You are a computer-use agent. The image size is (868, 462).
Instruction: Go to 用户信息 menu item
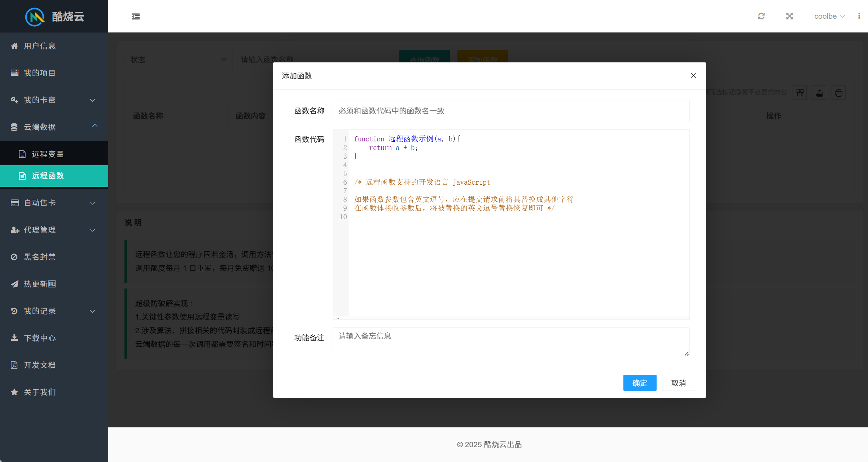[x=40, y=46]
